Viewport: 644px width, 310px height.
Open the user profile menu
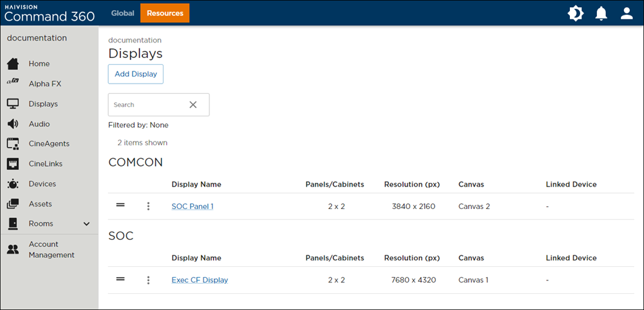(627, 13)
